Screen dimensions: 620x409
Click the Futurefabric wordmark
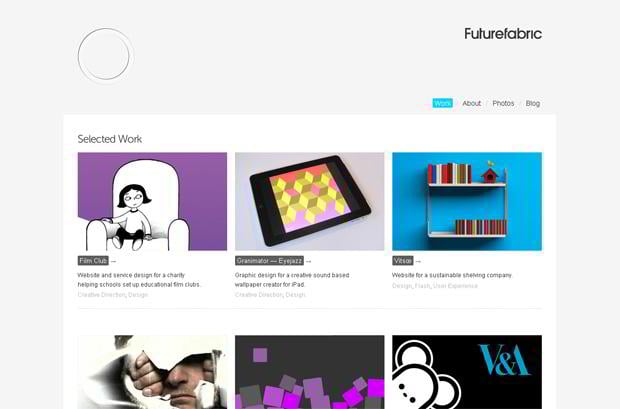click(503, 34)
